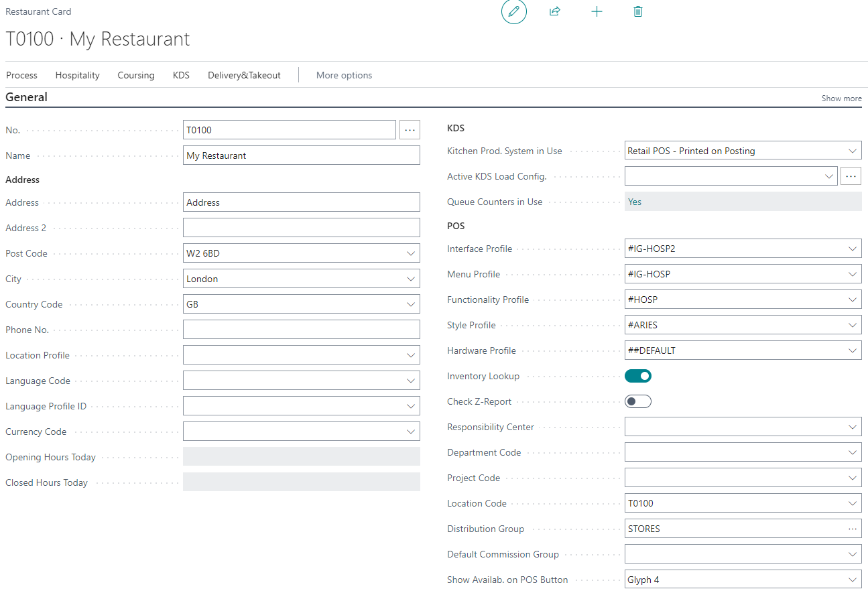Viewport: 868px width, 593px height.
Task: Click ellipsis button next to No. field
Action: click(410, 130)
